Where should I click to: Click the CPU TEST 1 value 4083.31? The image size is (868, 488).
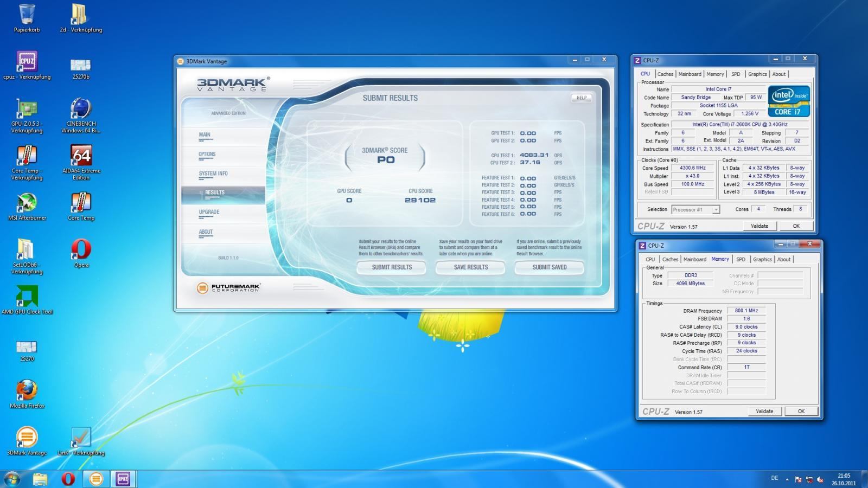pos(534,155)
